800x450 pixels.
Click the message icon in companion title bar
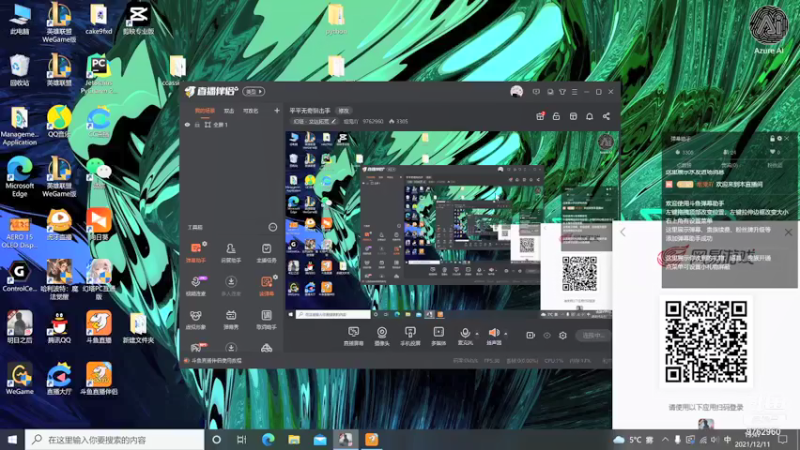[536, 92]
